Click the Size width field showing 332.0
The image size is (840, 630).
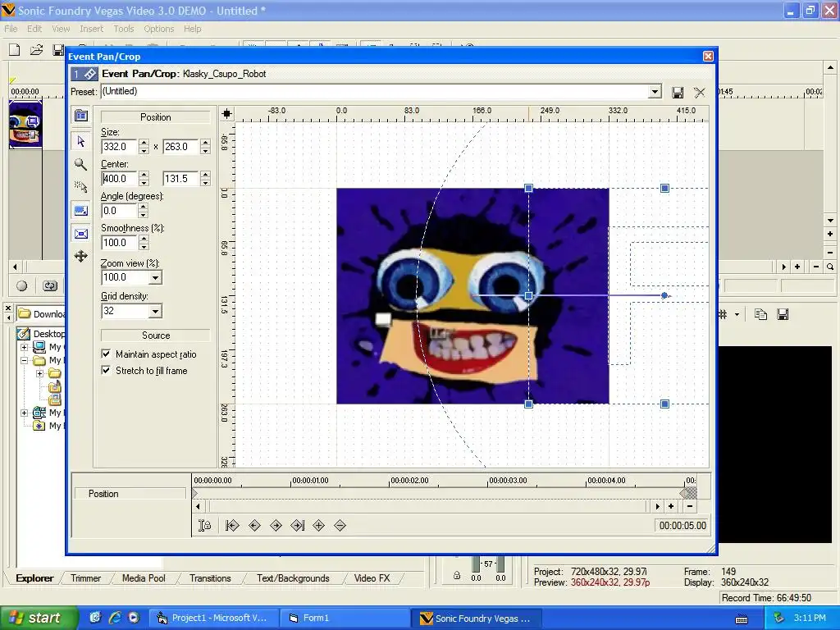pyautogui.click(x=119, y=147)
